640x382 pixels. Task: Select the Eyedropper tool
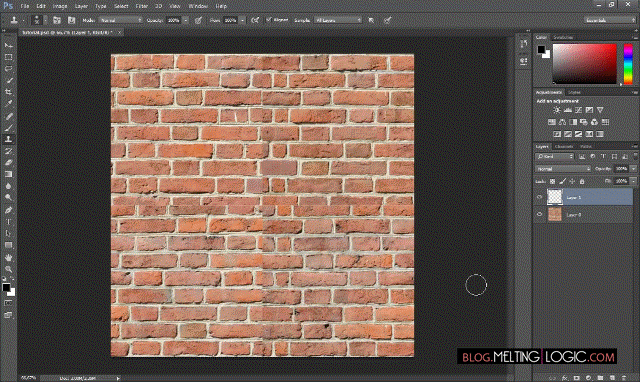tap(8, 104)
